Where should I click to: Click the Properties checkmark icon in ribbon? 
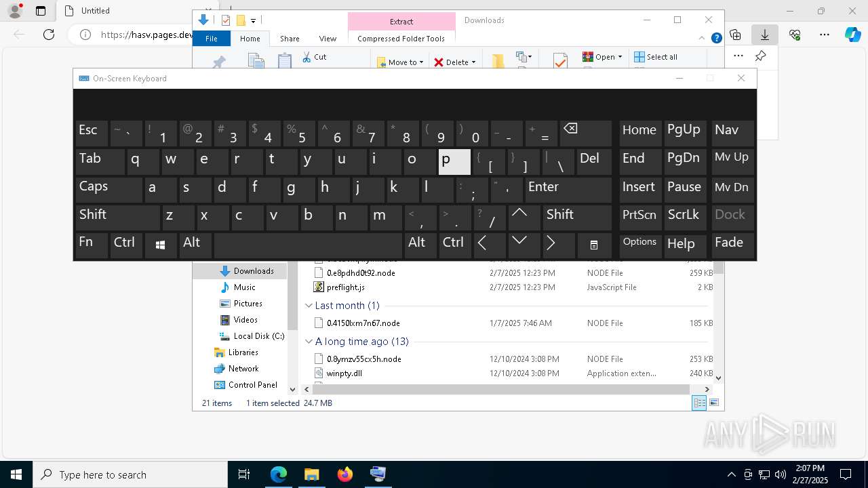tap(560, 61)
